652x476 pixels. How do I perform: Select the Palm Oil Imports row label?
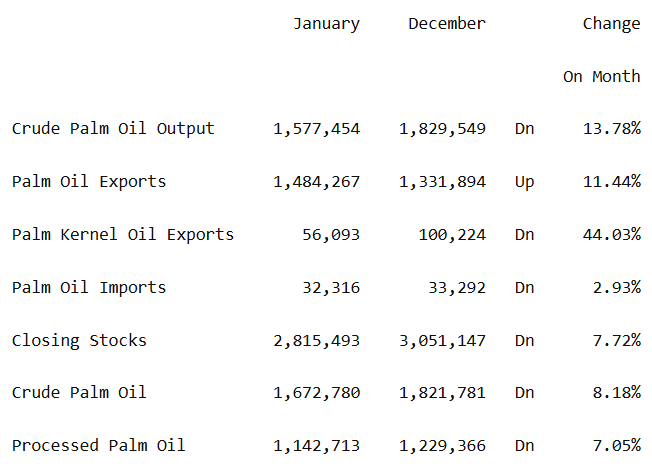(89, 288)
